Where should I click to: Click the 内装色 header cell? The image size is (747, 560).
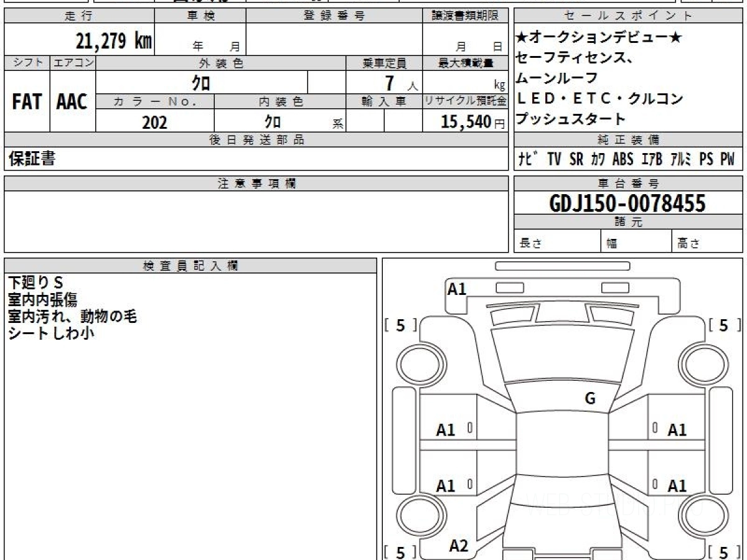click(280, 101)
